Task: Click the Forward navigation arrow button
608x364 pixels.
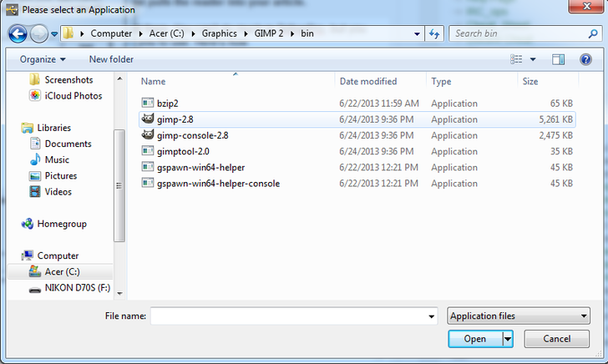Action: pos(39,33)
